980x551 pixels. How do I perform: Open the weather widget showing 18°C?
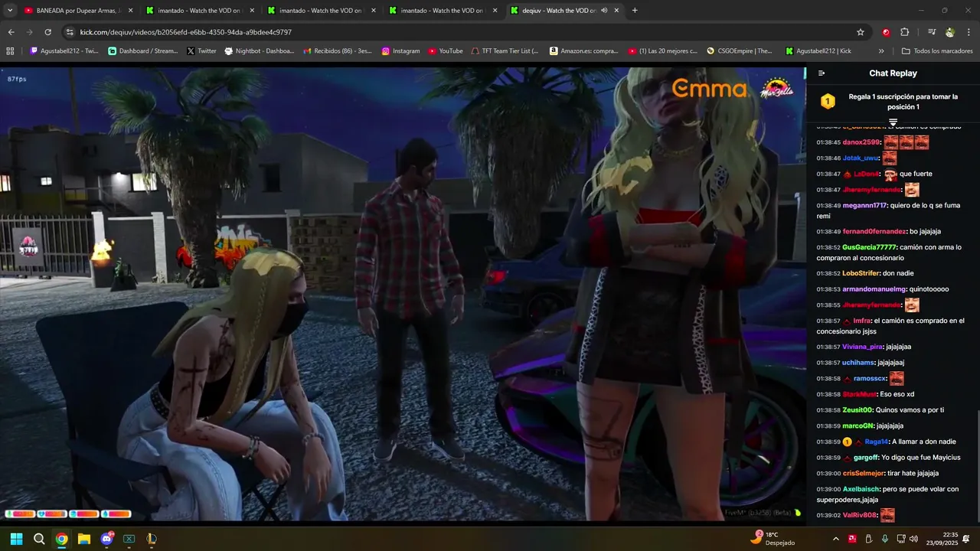(x=773, y=539)
